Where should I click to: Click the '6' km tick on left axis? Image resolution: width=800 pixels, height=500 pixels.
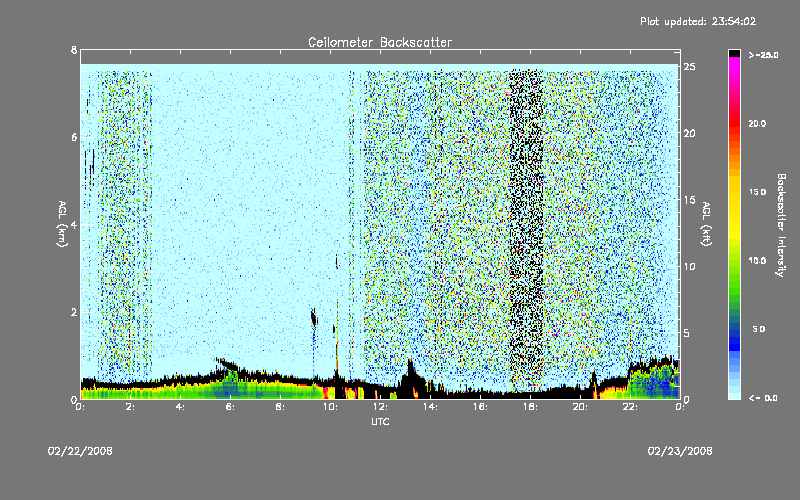74,137
